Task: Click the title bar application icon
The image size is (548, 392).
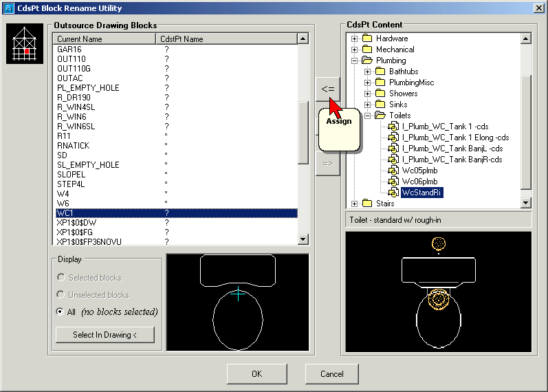Action: click(x=9, y=8)
